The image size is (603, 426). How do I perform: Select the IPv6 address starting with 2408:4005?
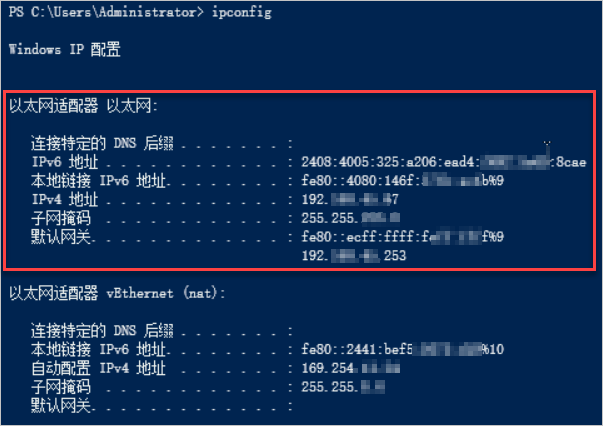point(442,162)
